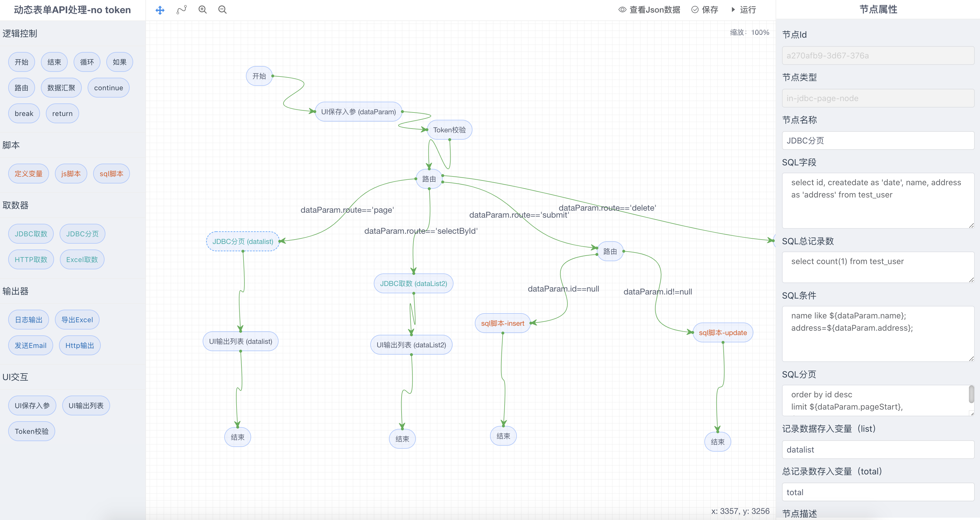Click the sql脚本-insert node

[x=502, y=323]
